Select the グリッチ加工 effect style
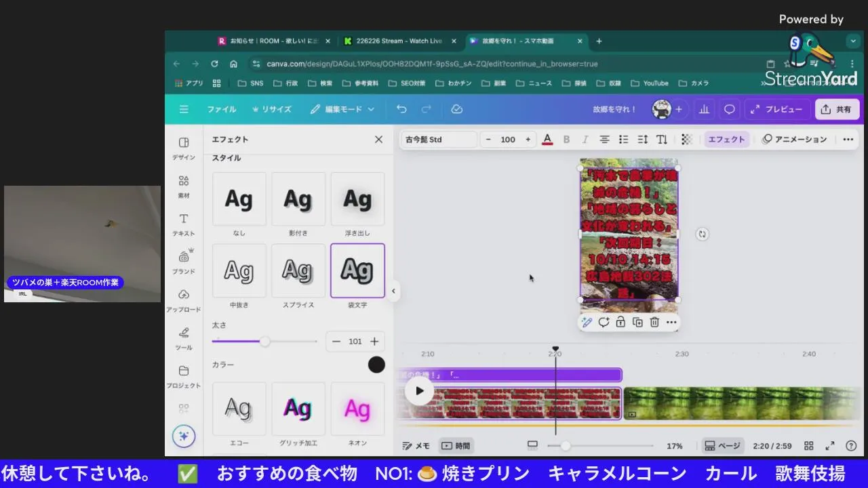Screen dimensions: 868x488 pos(298,409)
